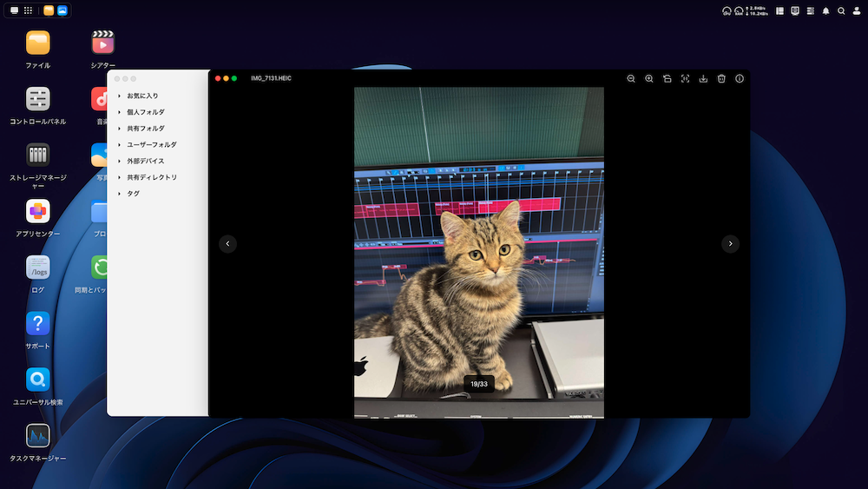The height and width of the screenshot is (489, 868).
Task: Open タスクマネージャー desktop shortcut
Action: pyautogui.click(x=38, y=435)
